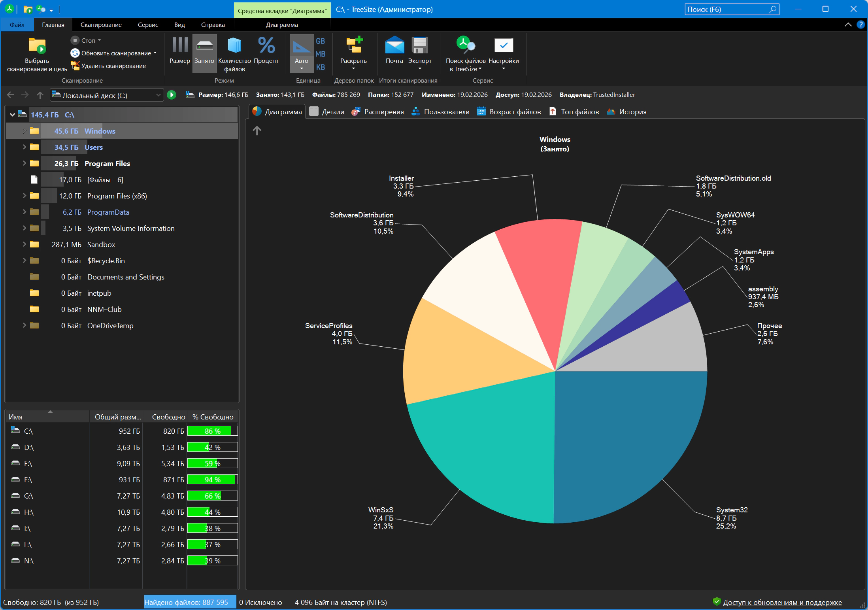Switch unit to KB
The width and height of the screenshot is (868, 610).
(x=320, y=67)
